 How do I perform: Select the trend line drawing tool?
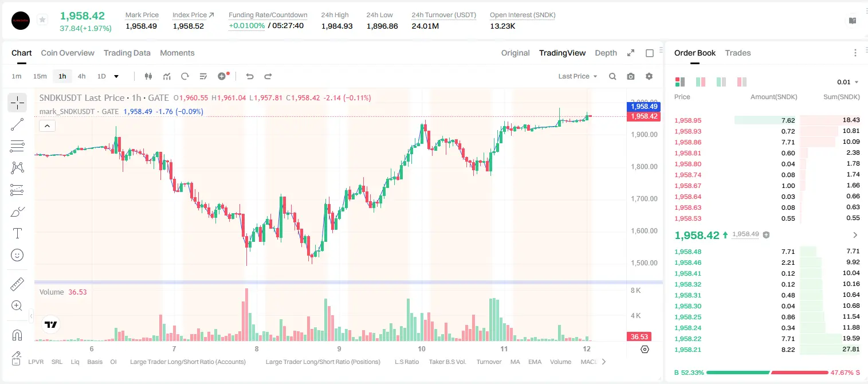tap(17, 124)
